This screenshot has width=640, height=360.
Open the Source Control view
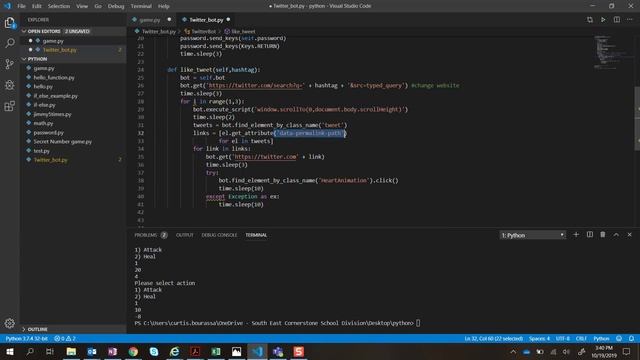10,64
